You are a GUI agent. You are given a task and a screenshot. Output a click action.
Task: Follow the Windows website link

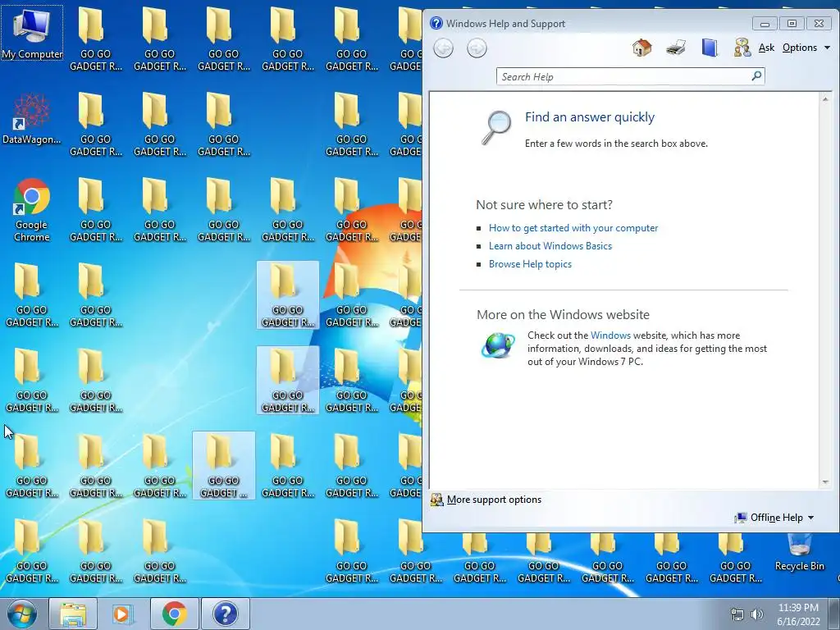point(610,336)
